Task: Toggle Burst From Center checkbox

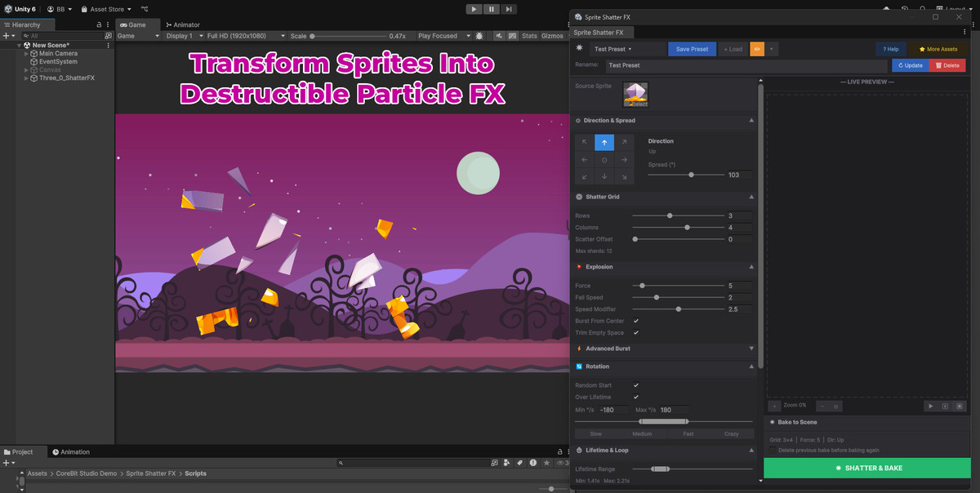Action: point(636,321)
